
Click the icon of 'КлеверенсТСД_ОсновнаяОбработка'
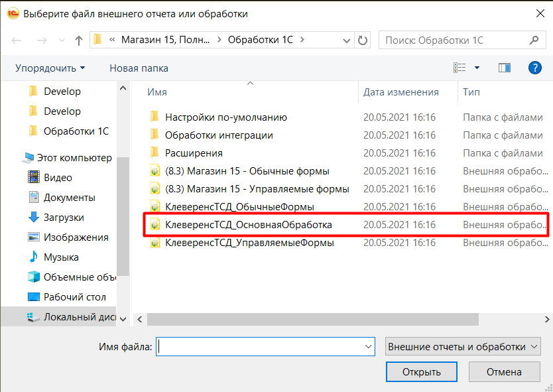pyautogui.click(x=154, y=225)
